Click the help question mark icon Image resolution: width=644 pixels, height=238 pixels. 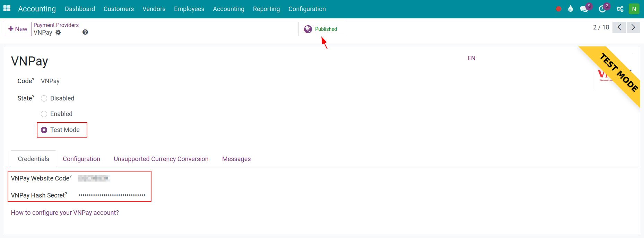(x=85, y=32)
